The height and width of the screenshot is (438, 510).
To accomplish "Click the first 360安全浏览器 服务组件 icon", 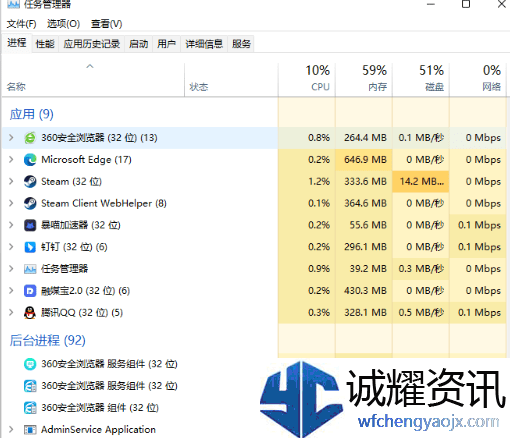I will [x=30, y=364].
